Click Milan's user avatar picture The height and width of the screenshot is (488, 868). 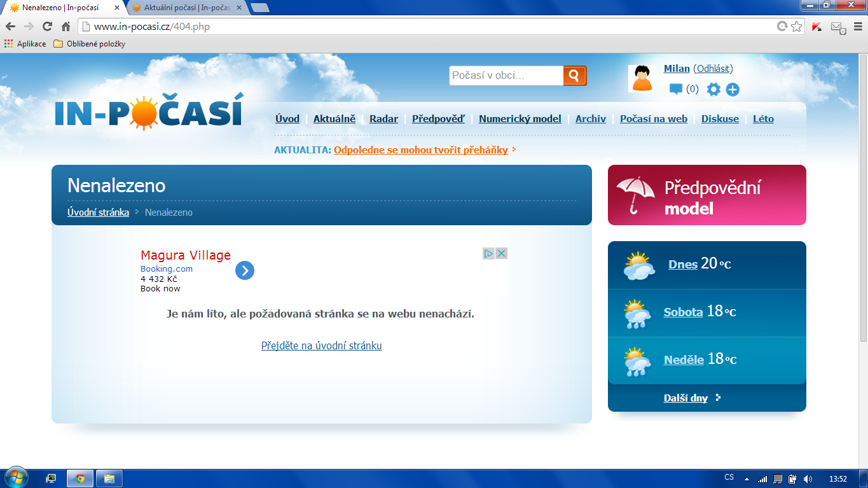642,78
